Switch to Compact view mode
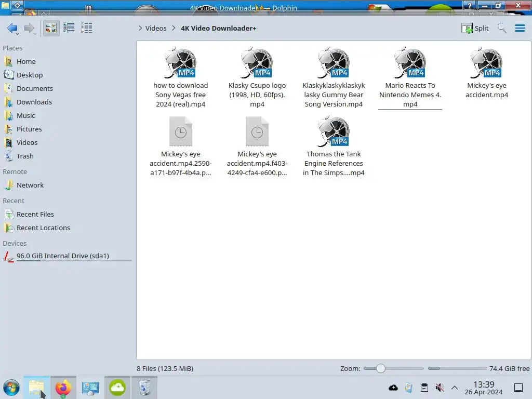 pyautogui.click(x=69, y=28)
